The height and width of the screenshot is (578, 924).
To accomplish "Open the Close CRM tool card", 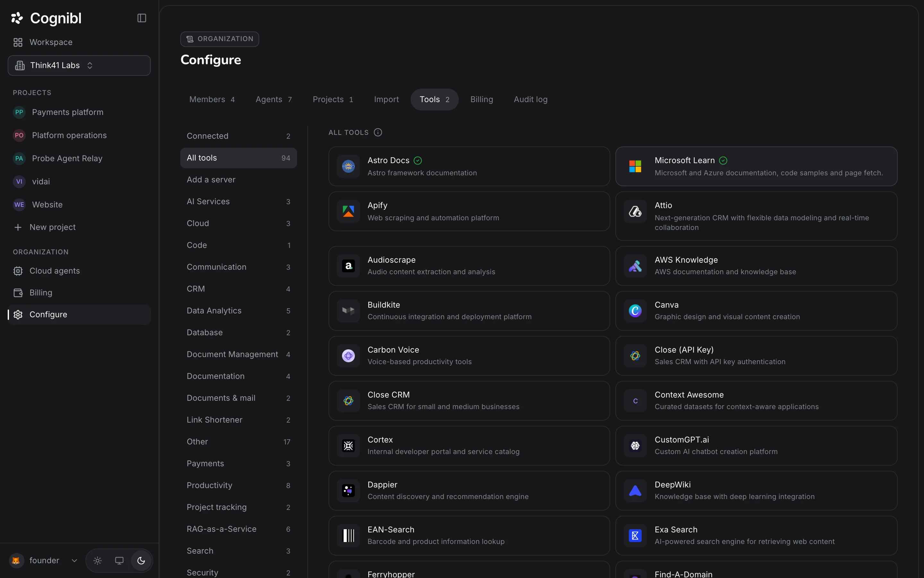I will 469,401.
